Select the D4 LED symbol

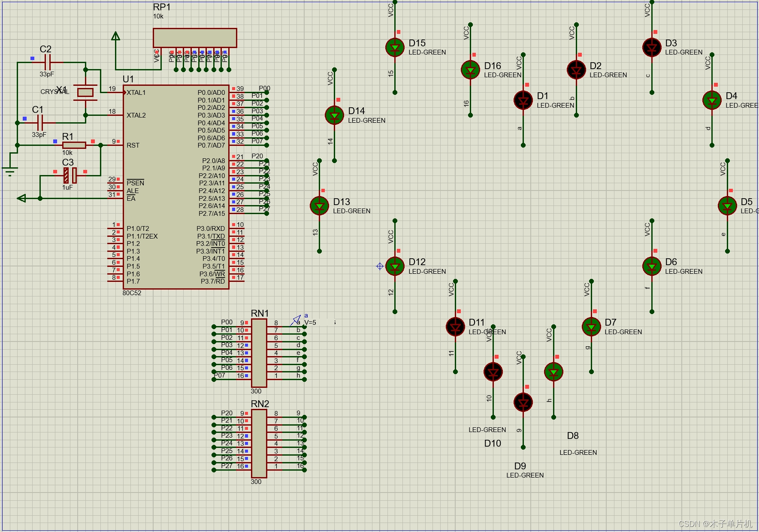712,100
